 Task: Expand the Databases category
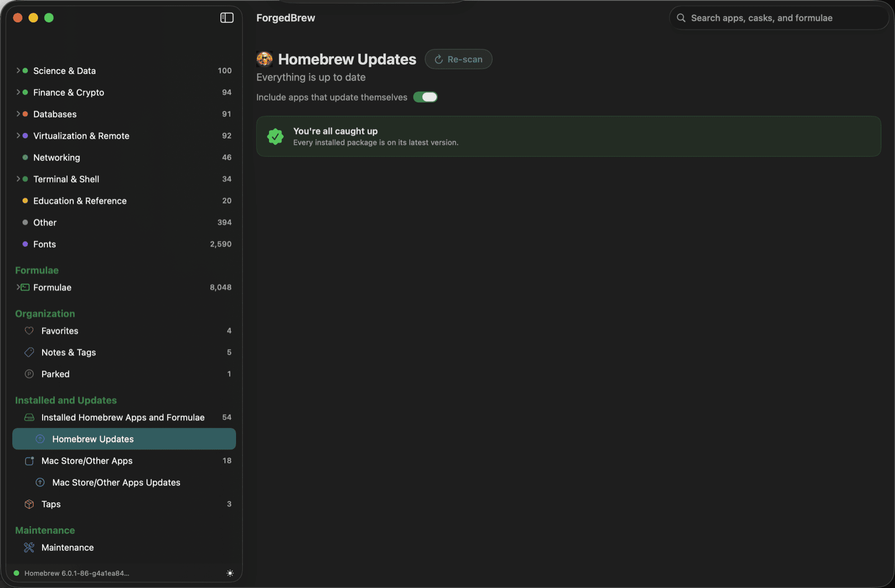[18, 114]
